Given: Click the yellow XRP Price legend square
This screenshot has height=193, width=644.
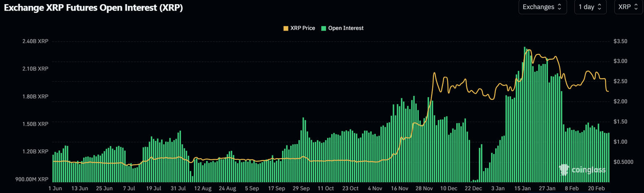Looking at the screenshot, I should [286, 28].
